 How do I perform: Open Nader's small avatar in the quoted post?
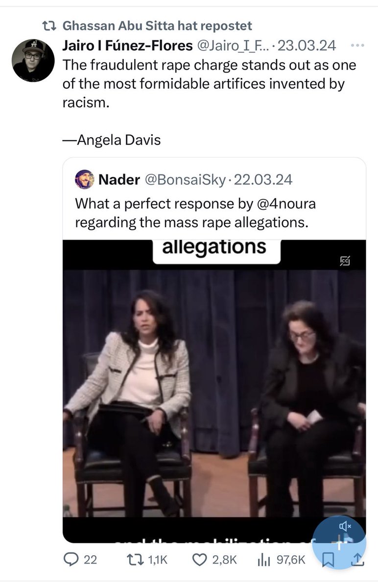84,179
